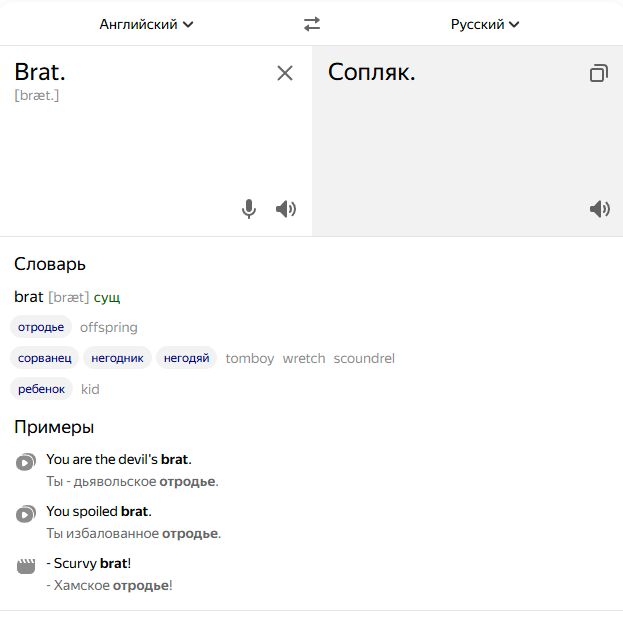Listen to source text pronunciation
623x621 pixels.
click(286, 209)
